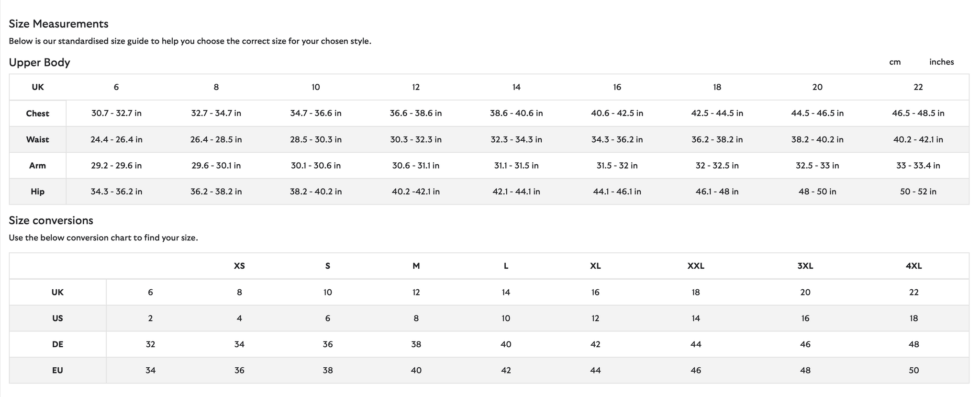
Task: Click the Hip row label
Action: (37, 192)
